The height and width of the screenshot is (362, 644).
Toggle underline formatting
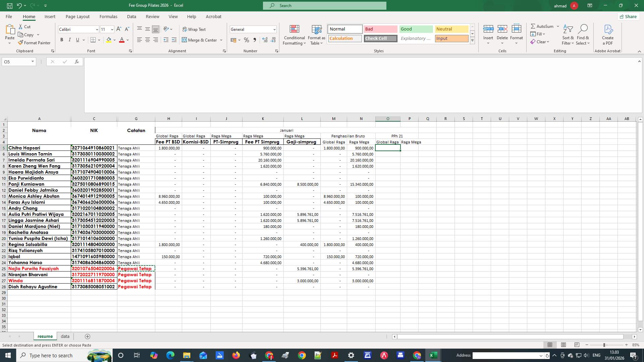[x=77, y=40]
